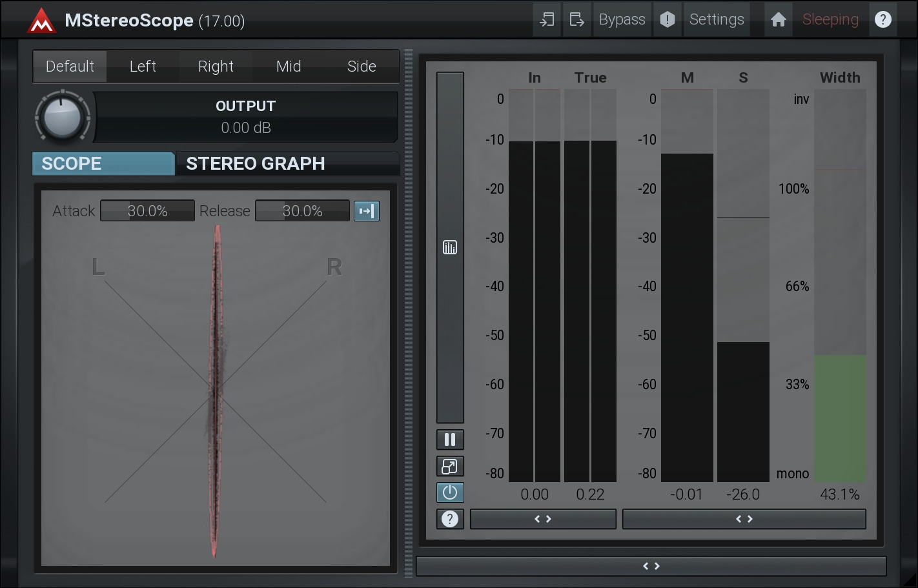Screen dimensions: 918x588
Task: Click the pop-out meter window icon
Action: (450, 467)
